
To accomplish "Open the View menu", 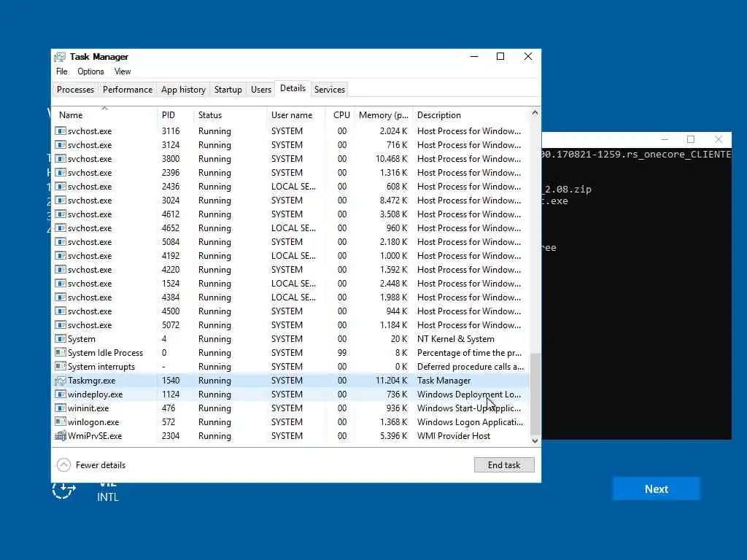I will point(123,71).
